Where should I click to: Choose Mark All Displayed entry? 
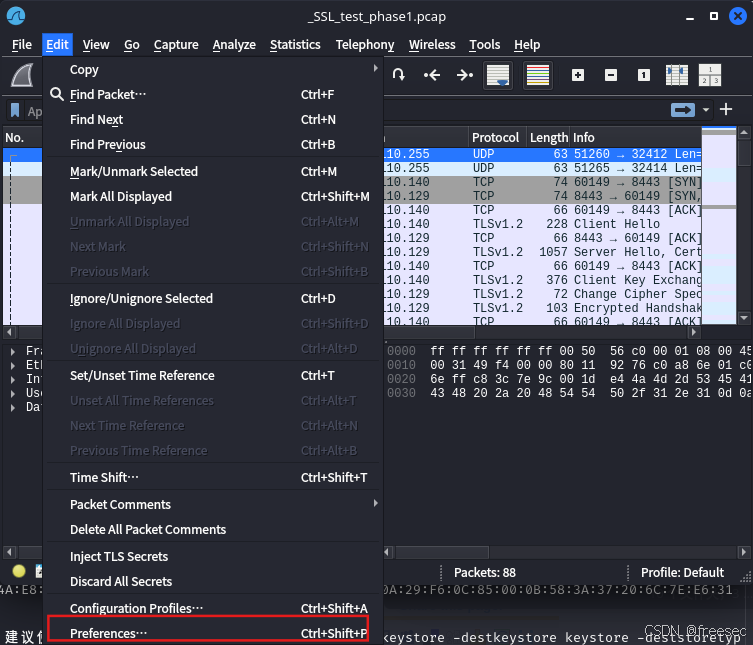click(x=213, y=196)
